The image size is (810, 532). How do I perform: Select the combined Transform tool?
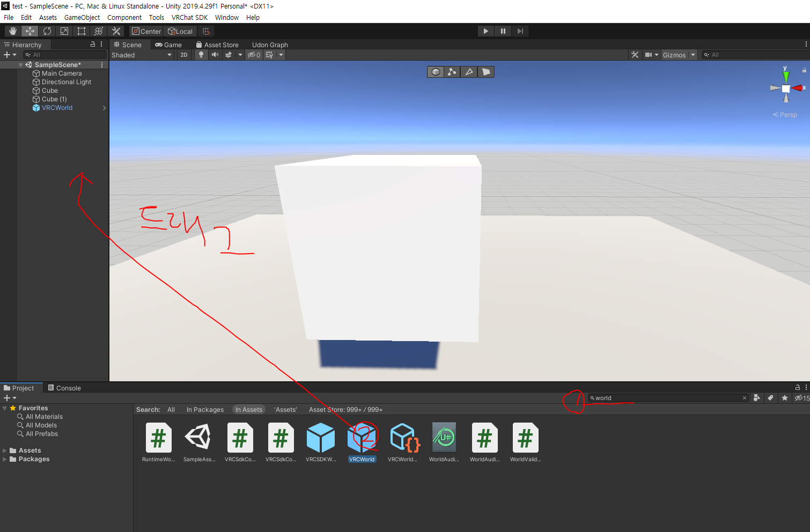click(x=99, y=31)
